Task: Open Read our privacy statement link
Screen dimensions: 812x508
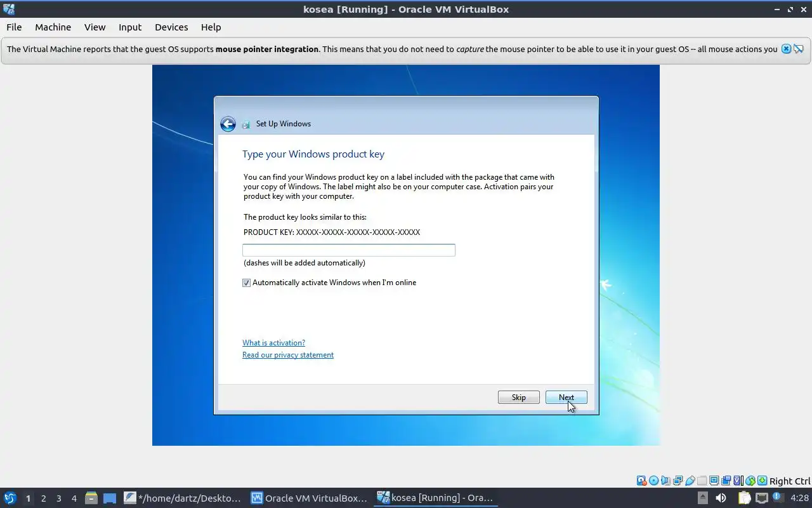Action: (288, 355)
